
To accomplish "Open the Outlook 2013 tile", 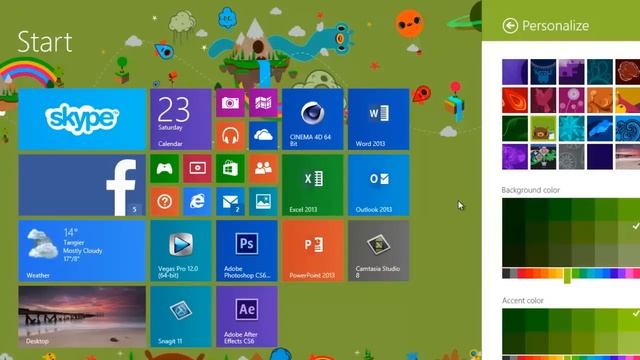I will tap(379, 185).
